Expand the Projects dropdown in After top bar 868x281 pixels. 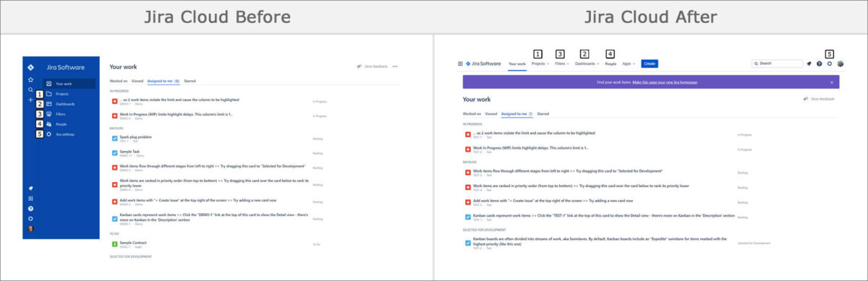(540, 64)
